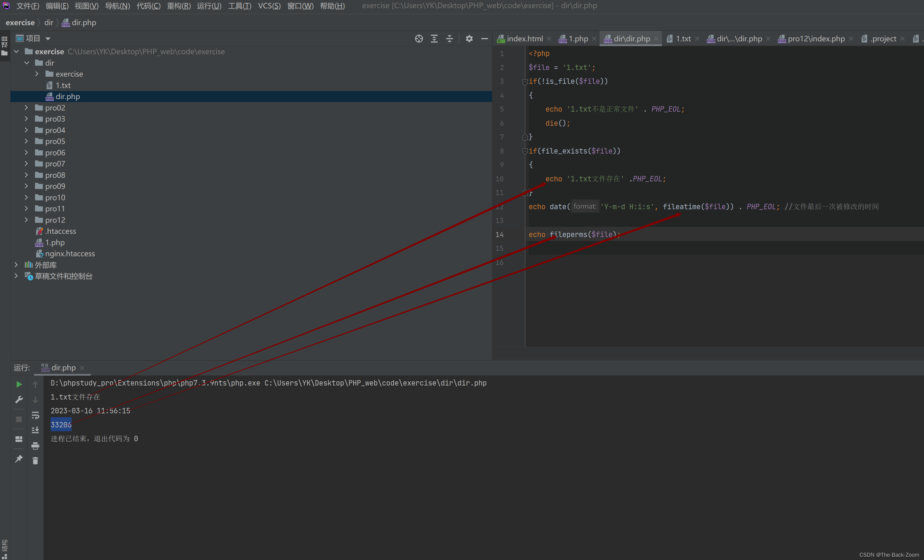Rerun dir.php with green play button

tap(19, 384)
